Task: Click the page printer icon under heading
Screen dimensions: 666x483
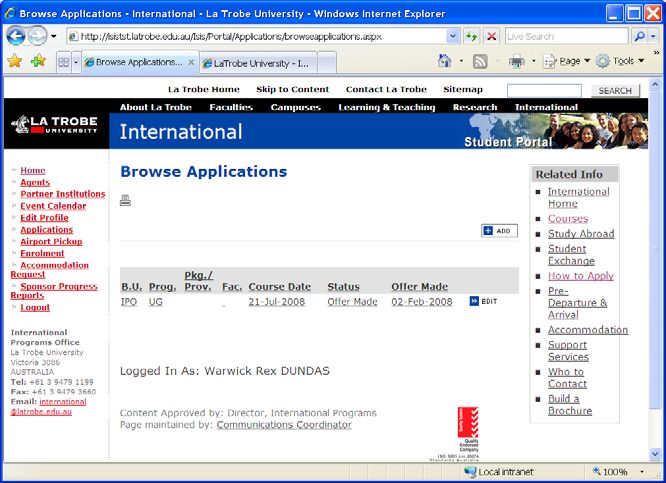Action: coord(125,200)
